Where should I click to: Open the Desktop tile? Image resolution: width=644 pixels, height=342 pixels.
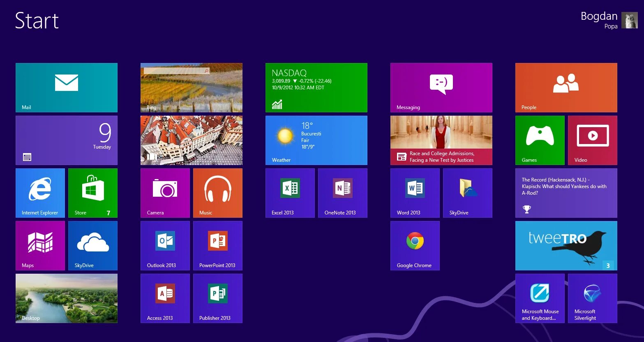(67, 298)
